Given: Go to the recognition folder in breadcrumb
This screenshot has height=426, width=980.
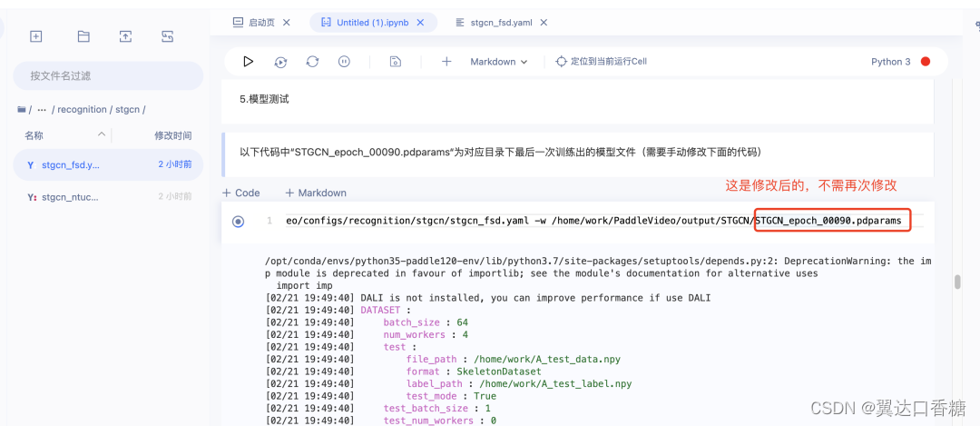Looking at the screenshot, I should pos(82,110).
